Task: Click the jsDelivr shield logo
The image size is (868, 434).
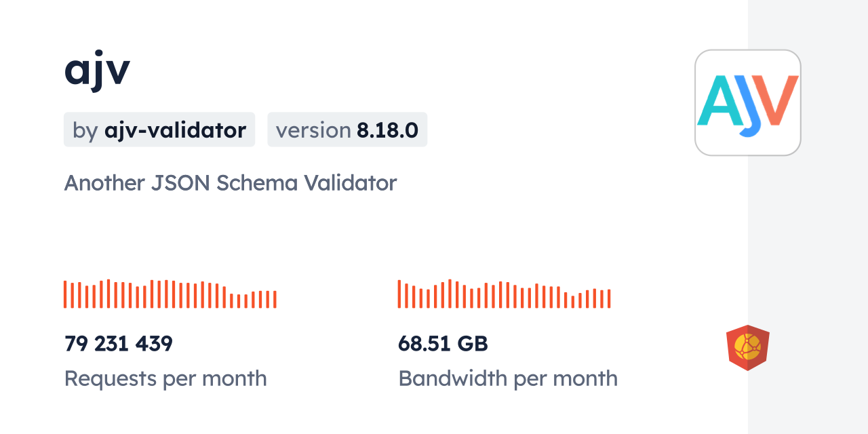Action: click(747, 348)
